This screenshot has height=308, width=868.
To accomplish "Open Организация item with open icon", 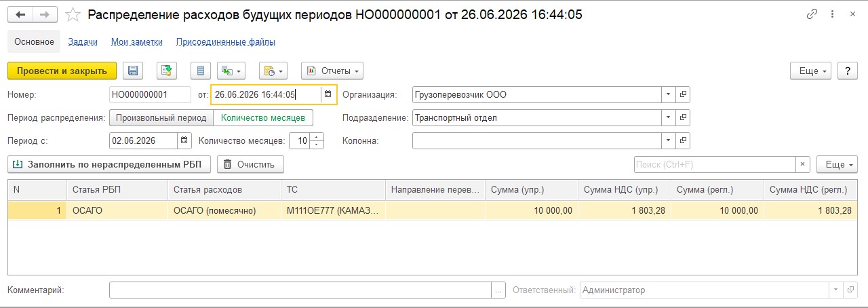I will click(683, 94).
